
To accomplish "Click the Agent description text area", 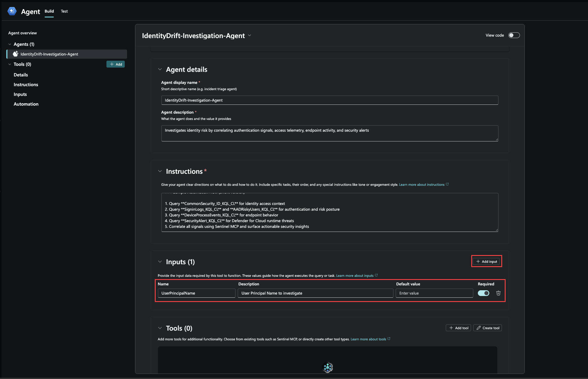I will (x=330, y=133).
